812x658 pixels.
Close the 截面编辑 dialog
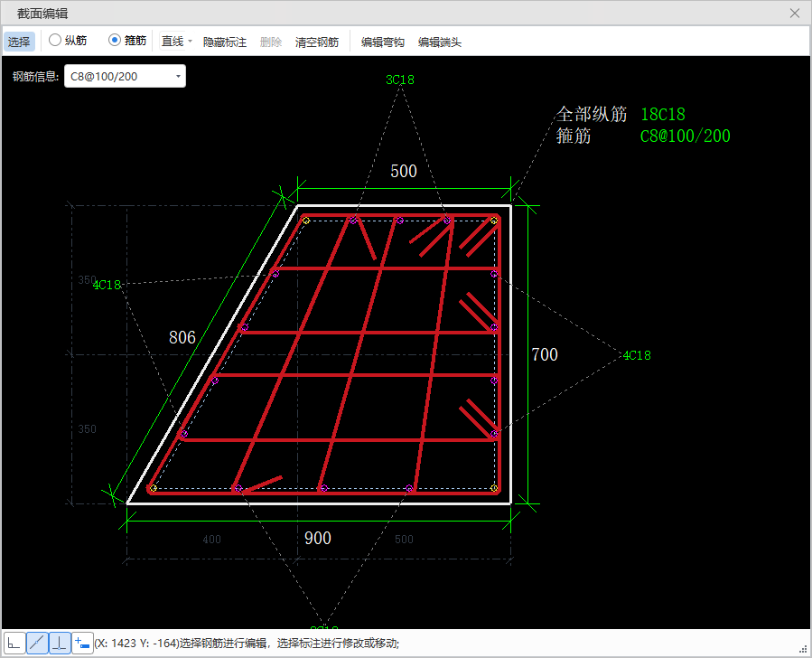pos(795,13)
